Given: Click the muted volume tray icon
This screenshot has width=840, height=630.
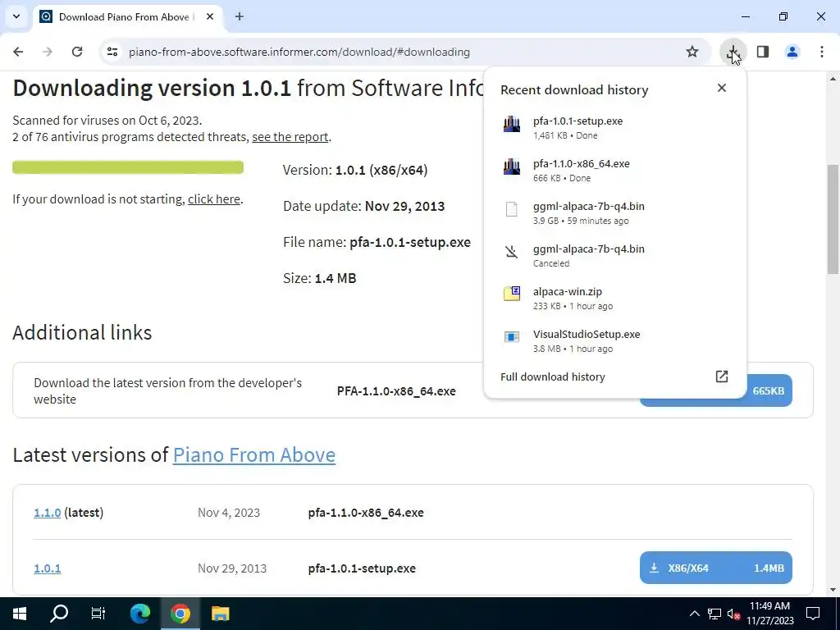Looking at the screenshot, I should pyautogui.click(x=733, y=614).
